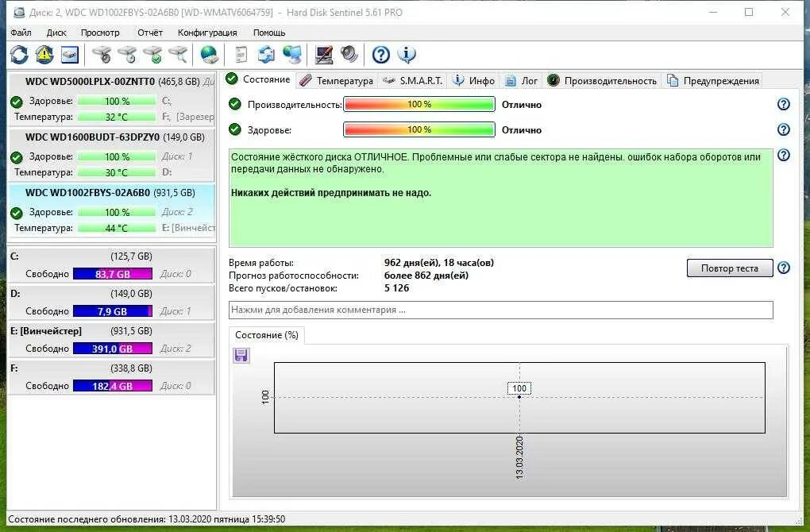Screen dimensions: 810x532
Task: Click the 5 126 start/stop count value
Action: (397, 288)
